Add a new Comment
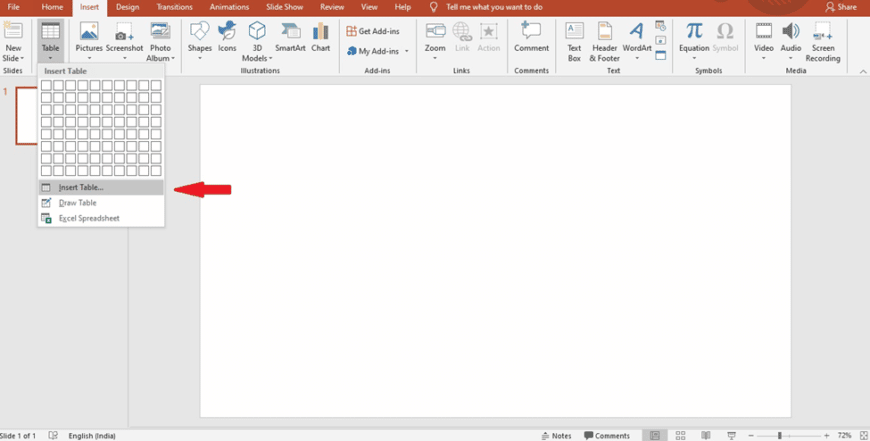870x441 pixels. (531, 38)
